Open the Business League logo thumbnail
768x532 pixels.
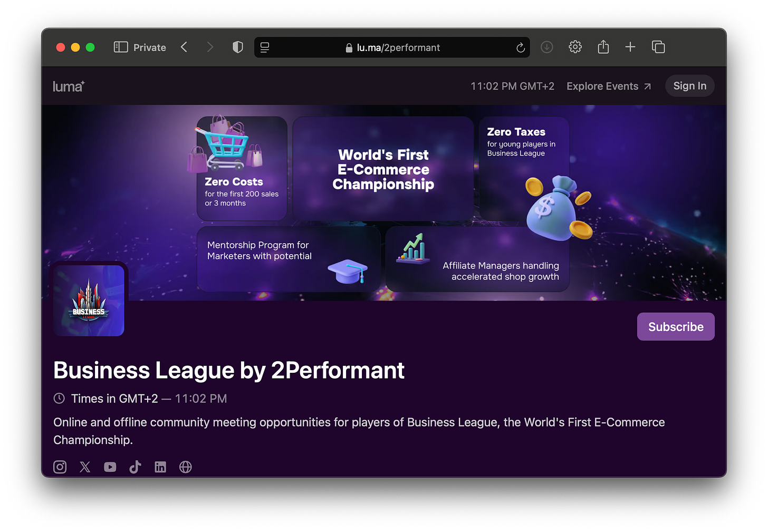(89, 301)
